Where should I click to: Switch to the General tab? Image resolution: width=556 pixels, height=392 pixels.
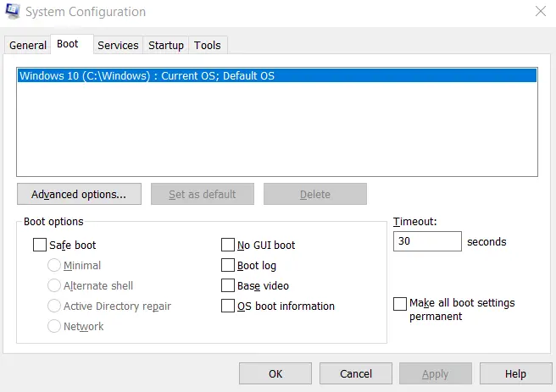click(x=27, y=45)
